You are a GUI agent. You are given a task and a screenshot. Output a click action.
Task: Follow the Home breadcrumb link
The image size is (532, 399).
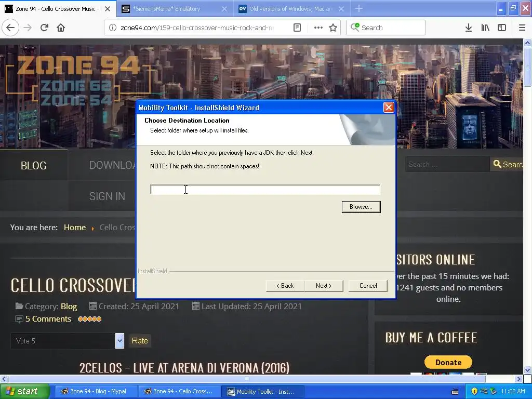(x=75, y=228)
